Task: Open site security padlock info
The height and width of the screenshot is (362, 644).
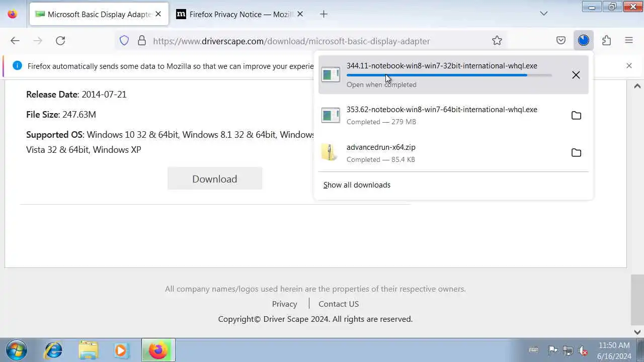Action: coord(142,41)
